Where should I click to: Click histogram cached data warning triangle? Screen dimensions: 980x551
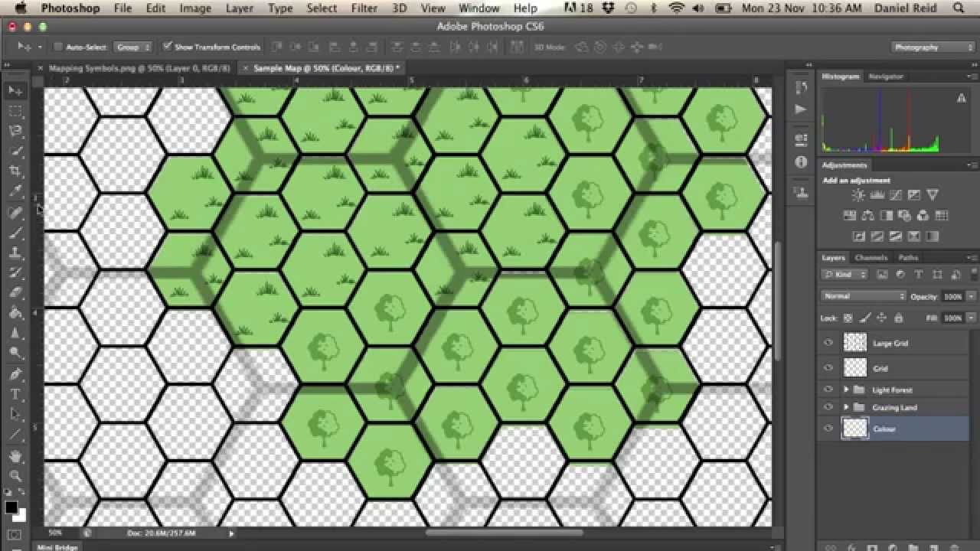click(962, 98)
